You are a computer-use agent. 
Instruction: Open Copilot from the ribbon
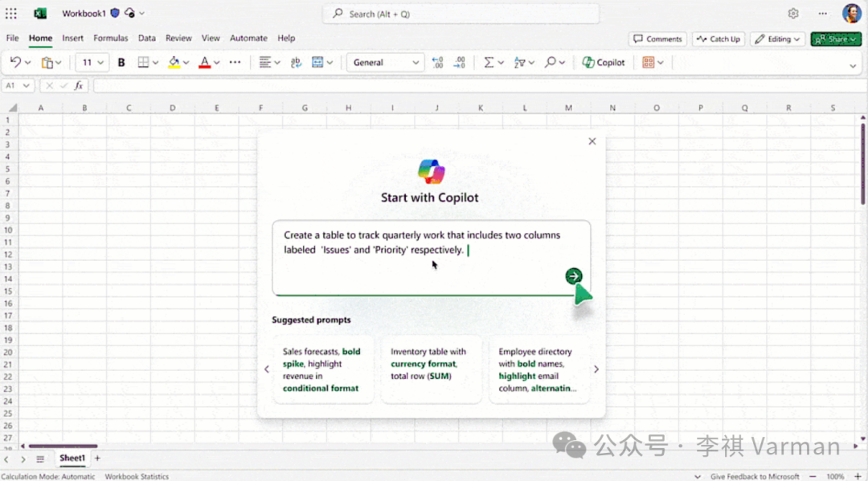604,63
